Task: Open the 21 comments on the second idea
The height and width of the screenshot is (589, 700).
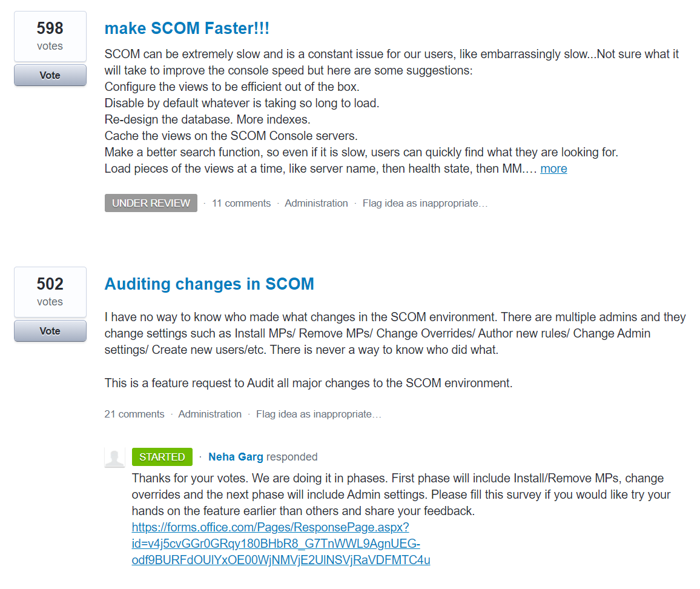Action: [x=134, y=414]
